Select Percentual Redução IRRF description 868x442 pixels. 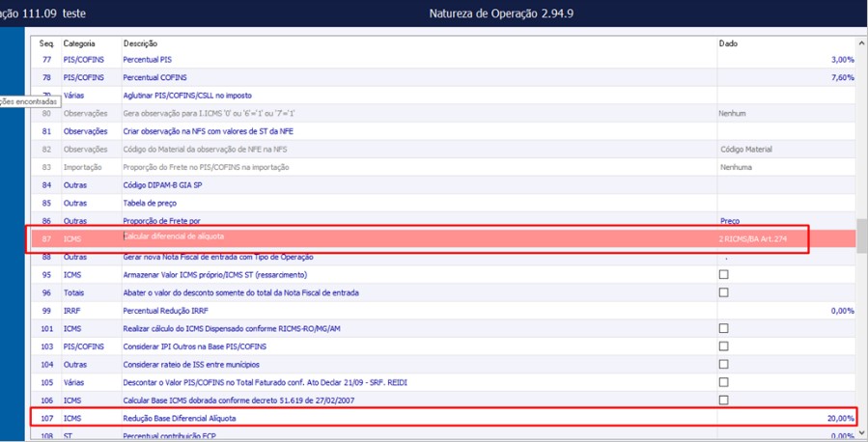[165, 311]
